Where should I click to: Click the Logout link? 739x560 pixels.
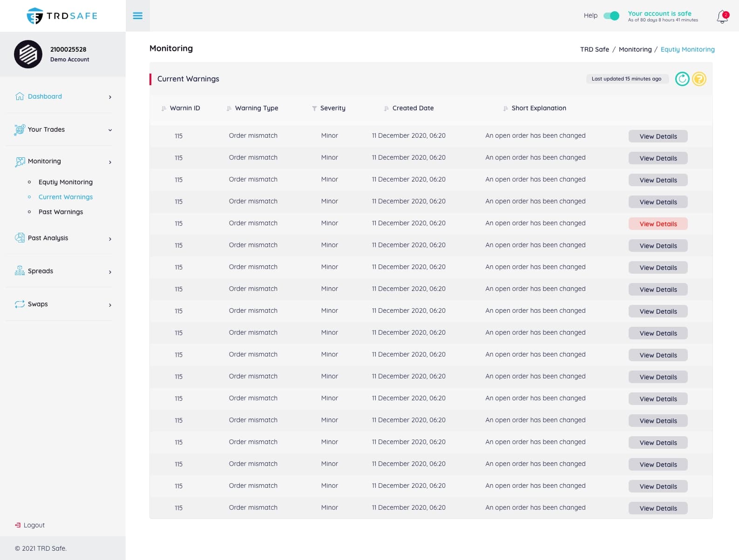(x=34, y=525)
